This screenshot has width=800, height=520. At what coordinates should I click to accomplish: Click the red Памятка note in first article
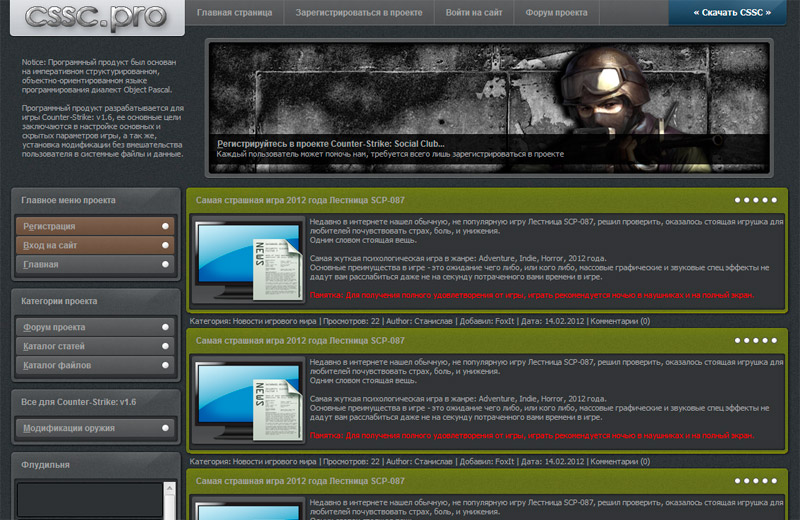(532, 295)
